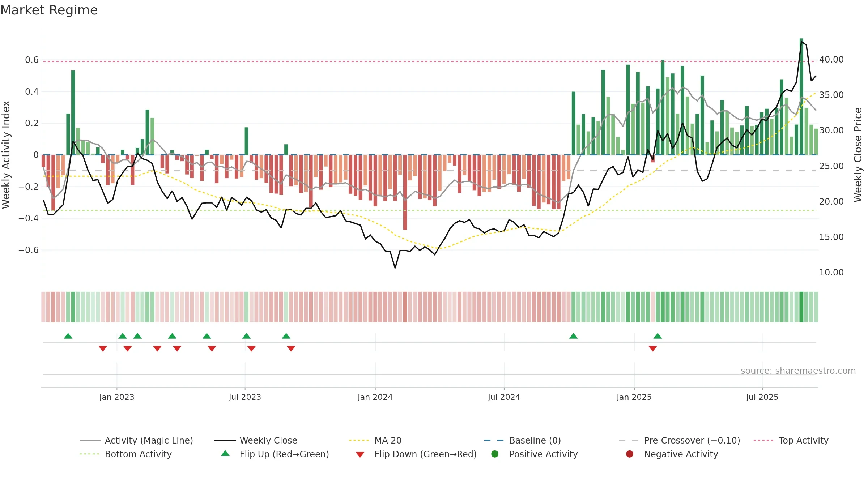Click the Baseline (0) legend entry

[x=522, y=440]
